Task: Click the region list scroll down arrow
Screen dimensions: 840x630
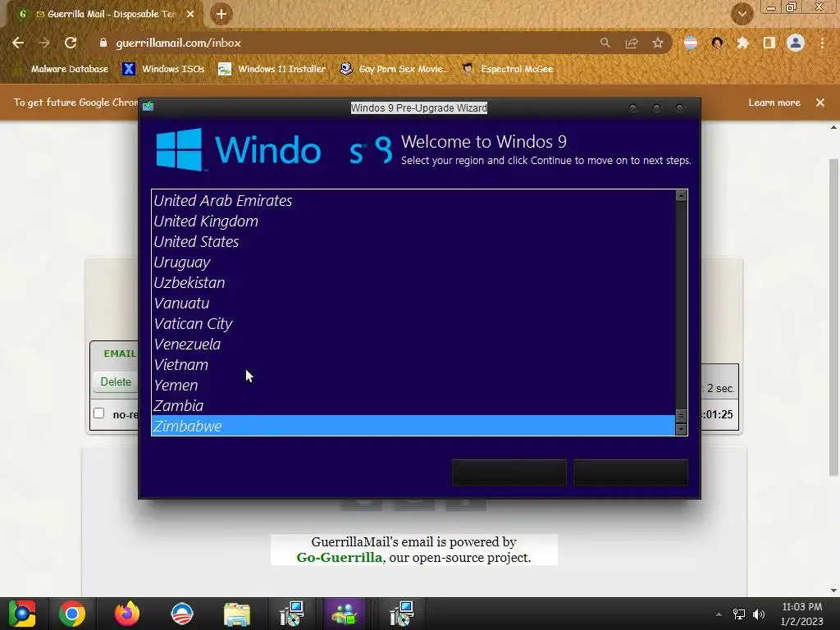Action: point(681,430)
